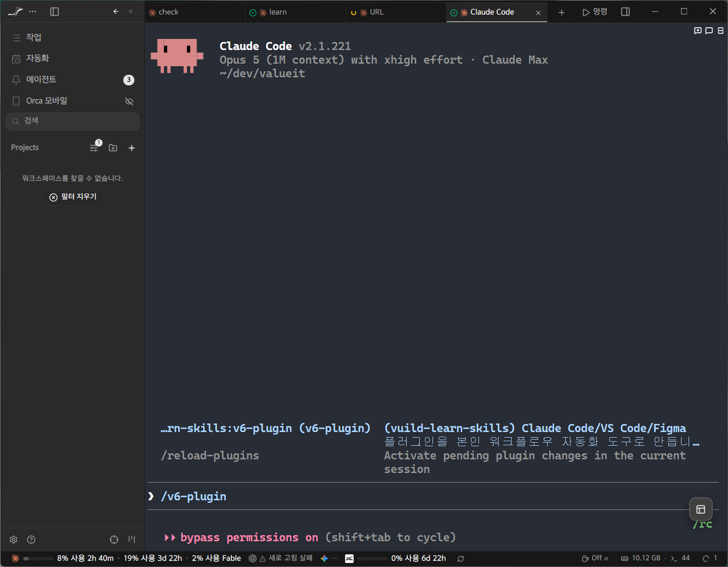Close the Claude Code tab
Image resolution: width=728 pixels, height=567 pixels.
click(x=538, y=13)
